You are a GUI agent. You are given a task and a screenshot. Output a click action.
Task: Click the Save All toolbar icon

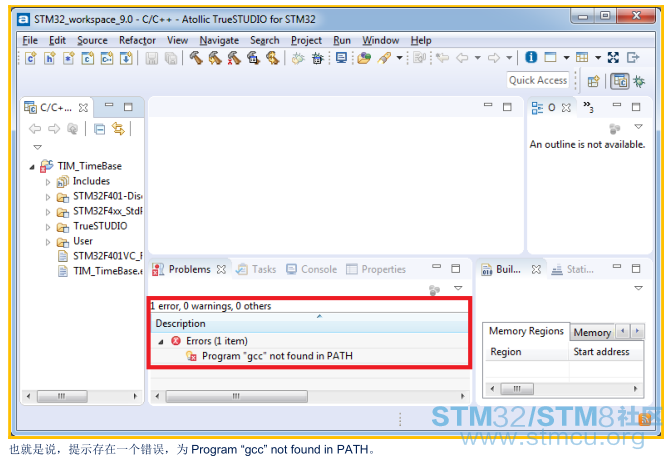pos(171,58)
